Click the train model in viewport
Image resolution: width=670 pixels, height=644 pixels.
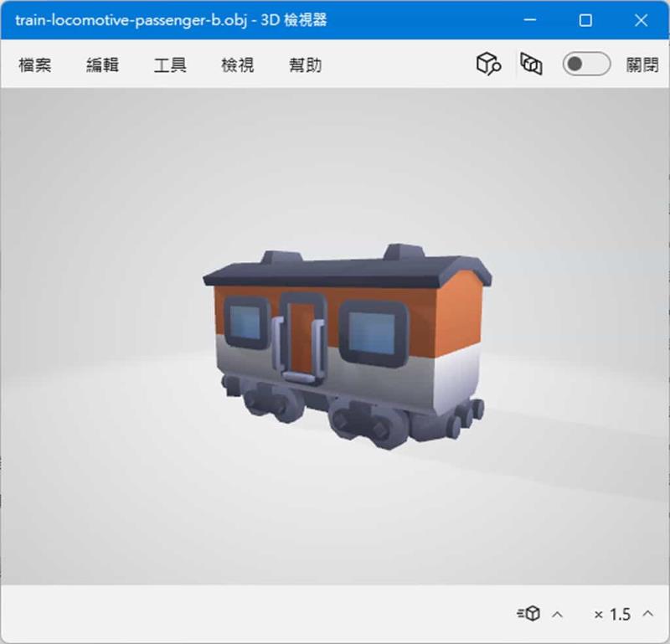[347, 346]
